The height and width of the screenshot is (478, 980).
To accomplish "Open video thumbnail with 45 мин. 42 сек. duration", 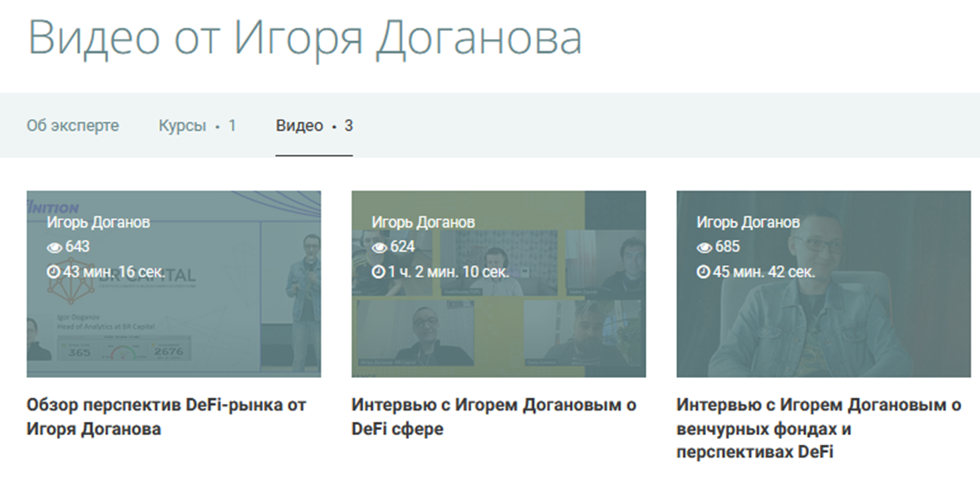I will pos(824,284).
